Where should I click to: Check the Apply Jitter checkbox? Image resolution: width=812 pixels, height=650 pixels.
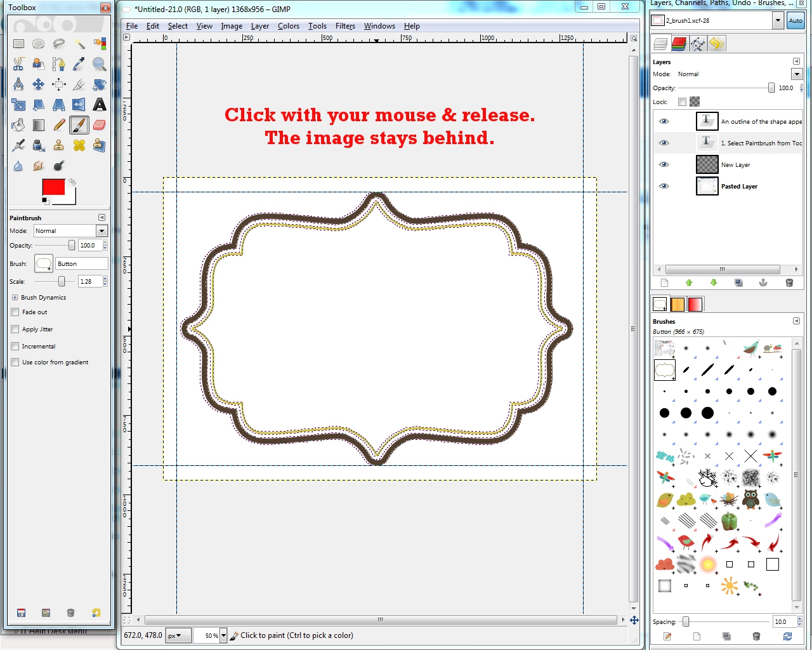(x=15, y=329)
